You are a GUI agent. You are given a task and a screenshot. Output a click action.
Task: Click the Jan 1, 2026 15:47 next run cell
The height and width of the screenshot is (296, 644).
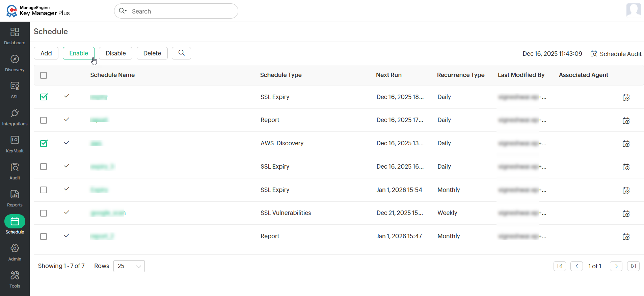399,236
